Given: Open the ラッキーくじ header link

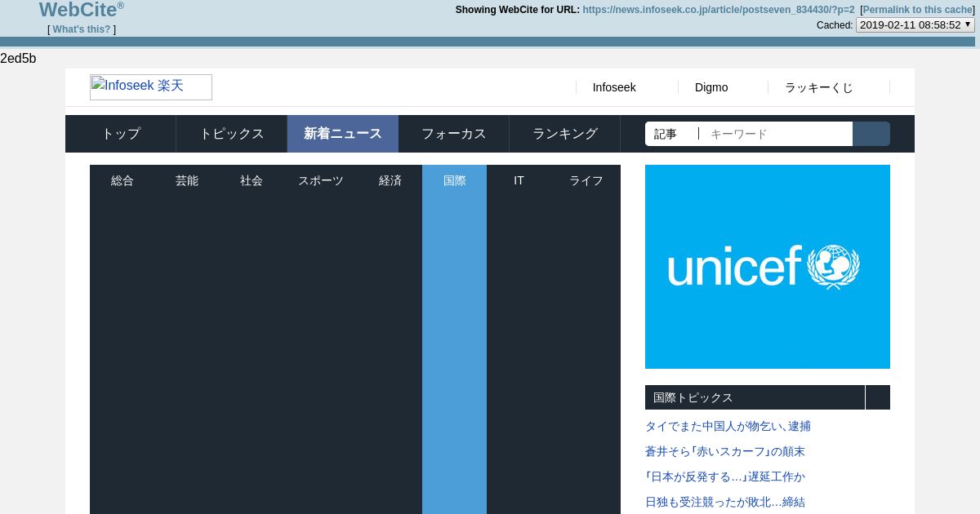Looking at the screenshot, I should [x=818, y=87].
